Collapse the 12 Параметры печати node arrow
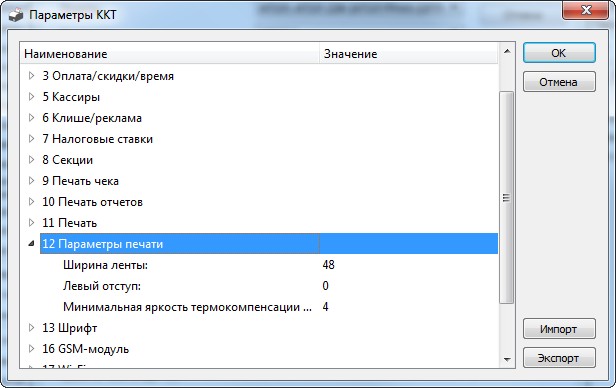This screenshot has width=616, height=388. click(x=31, y=244)
